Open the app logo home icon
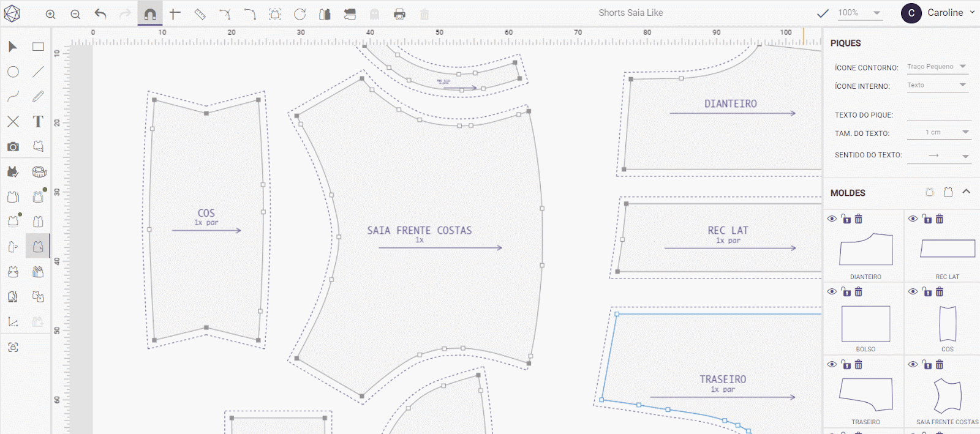The width and height of the screenshot is (980, 434). pos(12,13)
